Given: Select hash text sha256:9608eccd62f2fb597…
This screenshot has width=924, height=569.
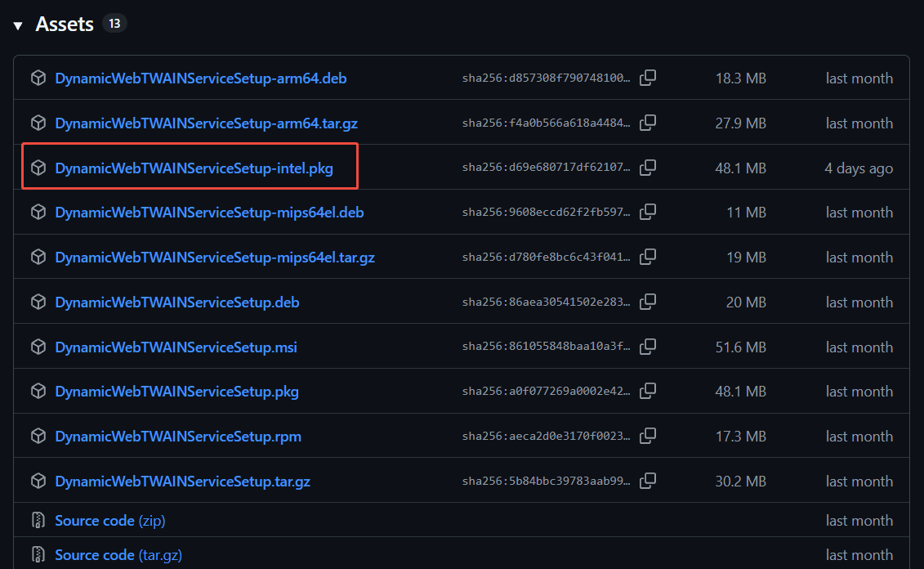Looking at the screenshot, I should tap(546, 212).
